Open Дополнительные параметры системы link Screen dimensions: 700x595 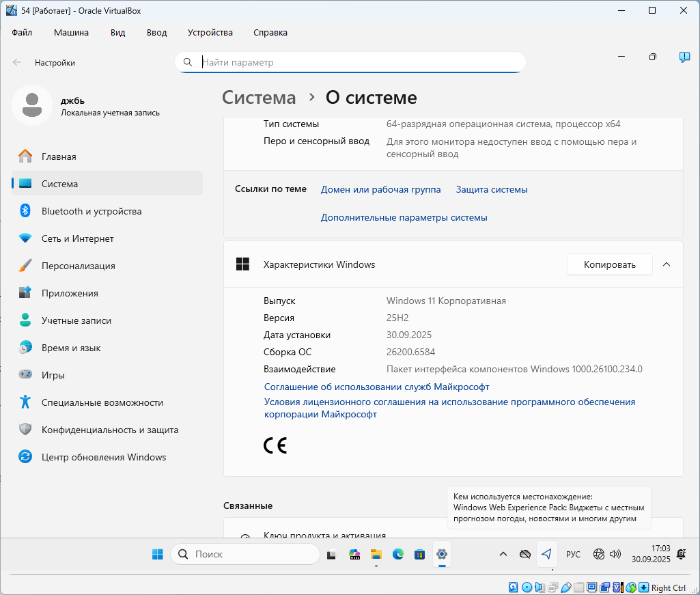(404, 217)
